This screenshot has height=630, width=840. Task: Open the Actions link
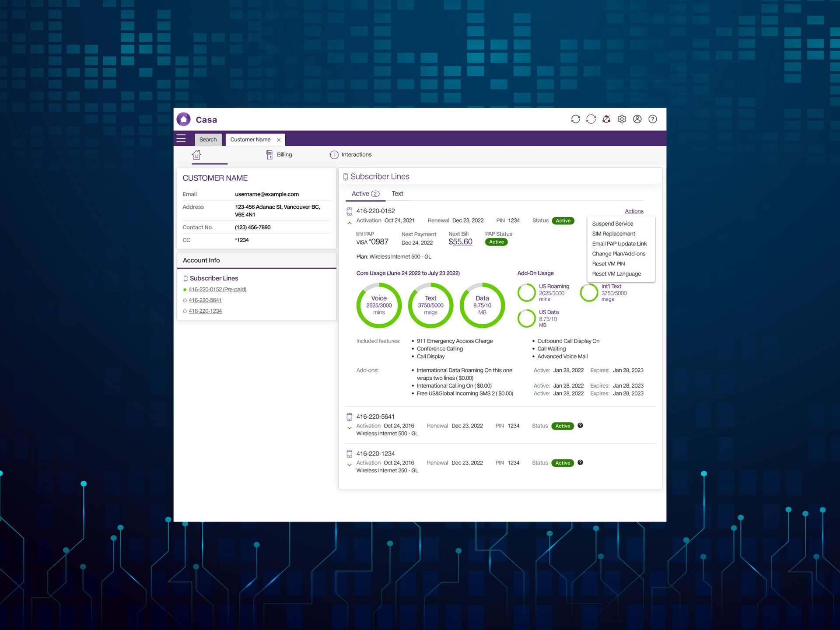tap(633, 211)
